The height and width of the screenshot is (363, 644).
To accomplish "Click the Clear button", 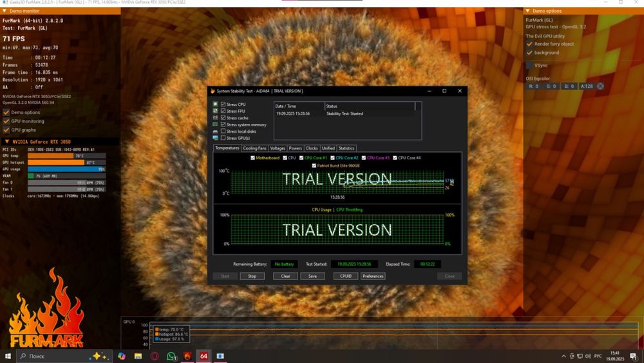I will tap(285, 276).
